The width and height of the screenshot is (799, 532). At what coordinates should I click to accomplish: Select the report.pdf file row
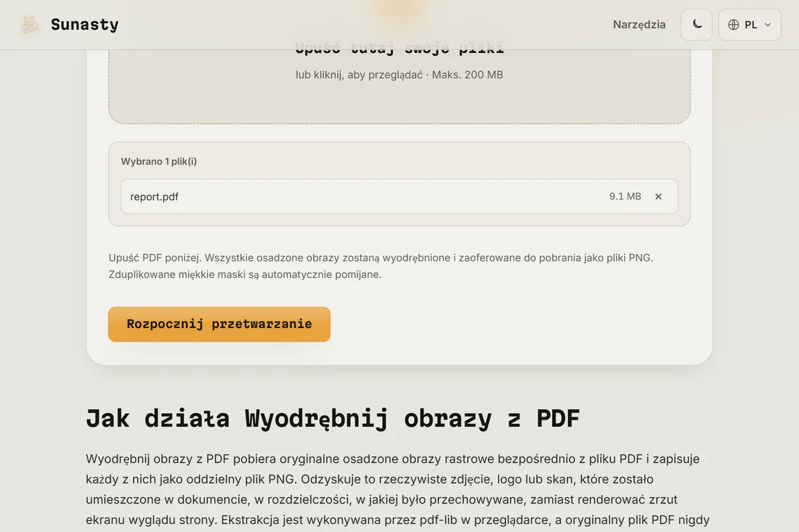pos(399,197)
